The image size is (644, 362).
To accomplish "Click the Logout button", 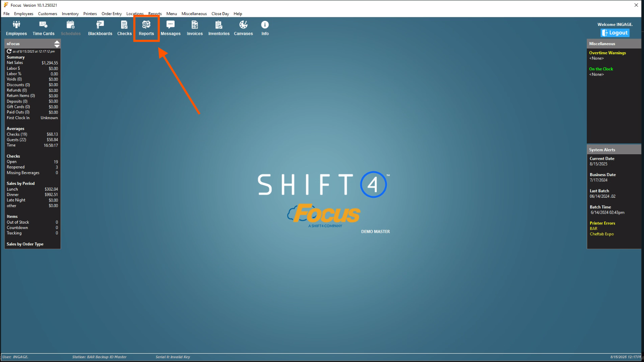I will click(615, 33).
